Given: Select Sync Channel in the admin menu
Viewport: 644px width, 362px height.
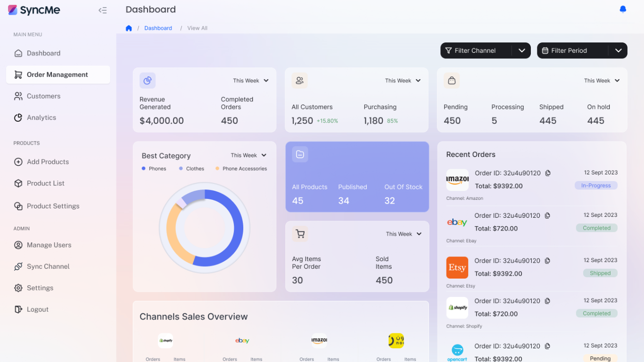Looking at the screenshot, I should click(x=48, y=266).
